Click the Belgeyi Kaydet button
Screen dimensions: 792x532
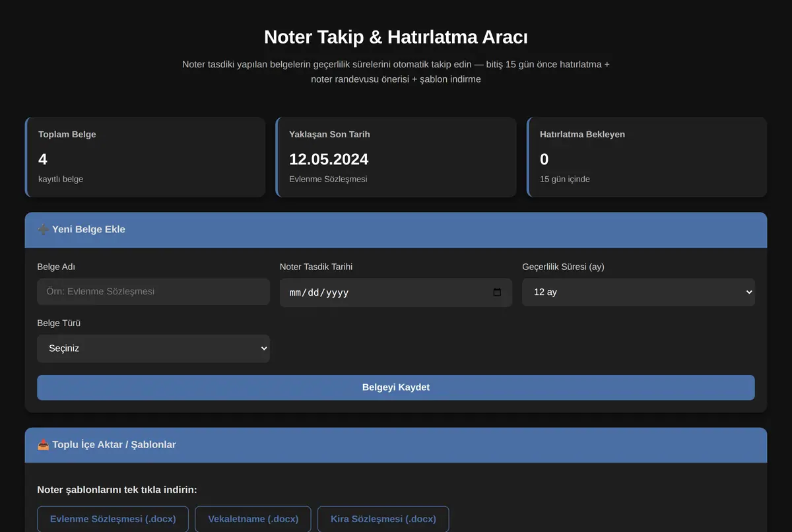click(x=396, y=387)
